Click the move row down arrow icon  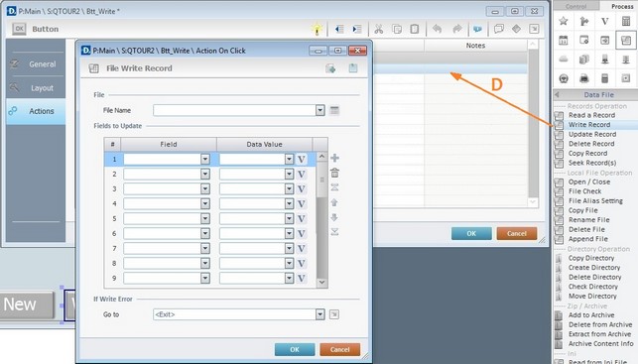[x=334, y=217]
